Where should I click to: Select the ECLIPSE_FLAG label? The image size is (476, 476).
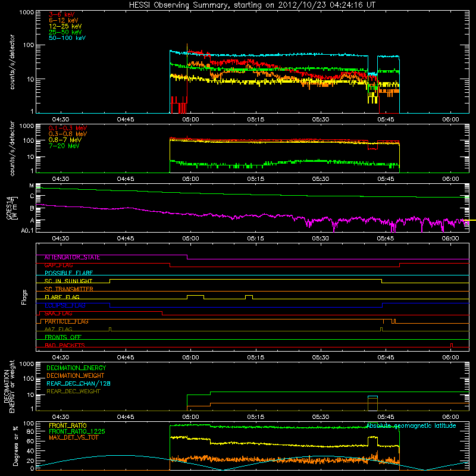point(65,305)
